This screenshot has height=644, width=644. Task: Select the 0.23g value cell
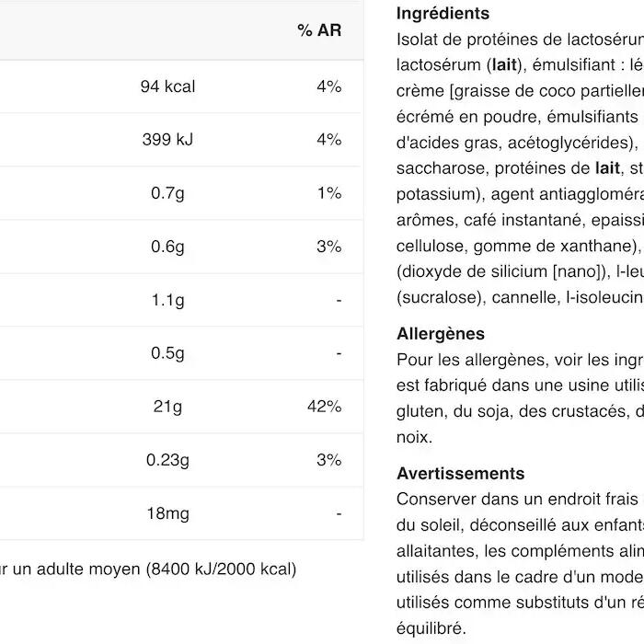click(167, 460)
